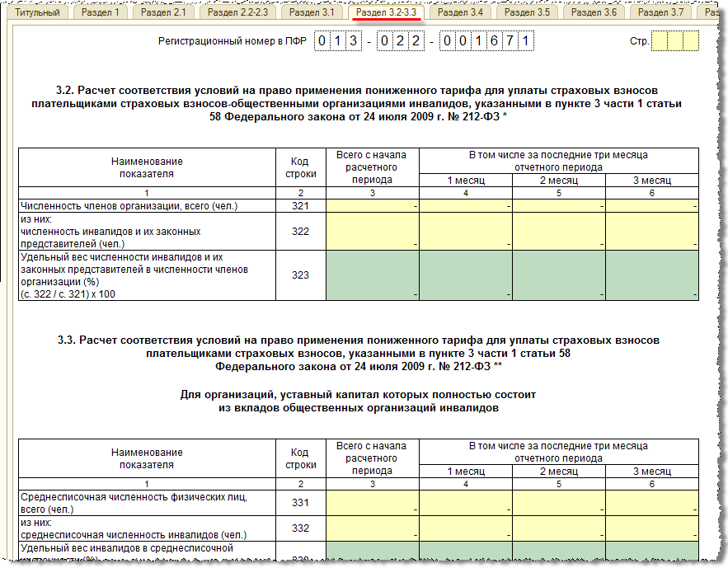Click row 332 cell under 1 месяц

coord(466,528)
